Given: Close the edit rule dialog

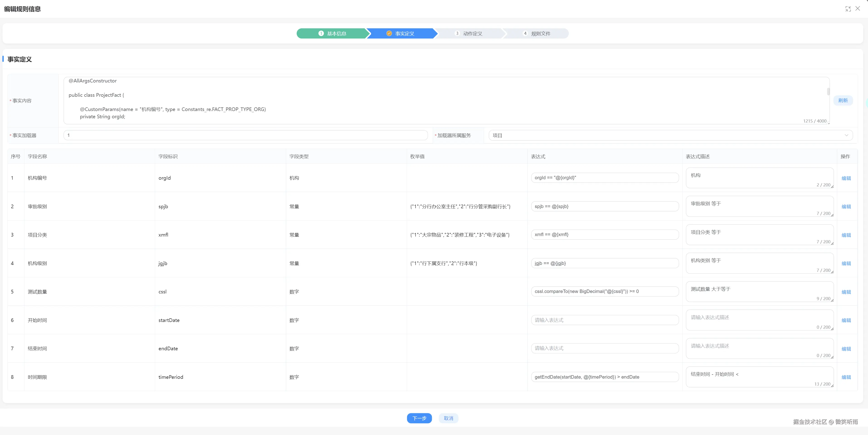Looking at the screenshot, I should click(858, 9).
